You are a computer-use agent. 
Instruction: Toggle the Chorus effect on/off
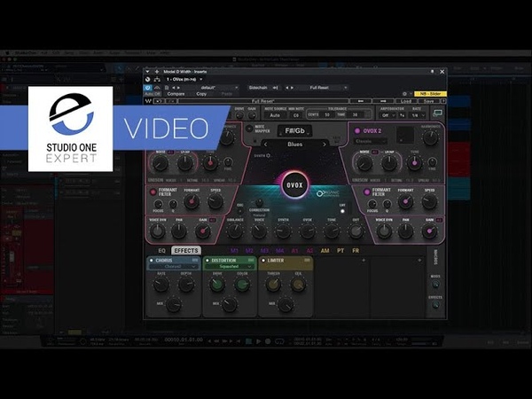(x=152, y=260)
